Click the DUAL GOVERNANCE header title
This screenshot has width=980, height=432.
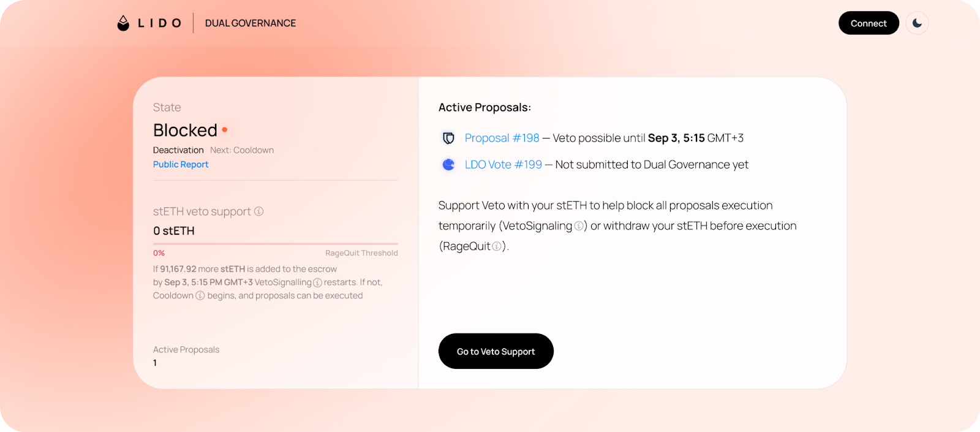tap(250, 23)
